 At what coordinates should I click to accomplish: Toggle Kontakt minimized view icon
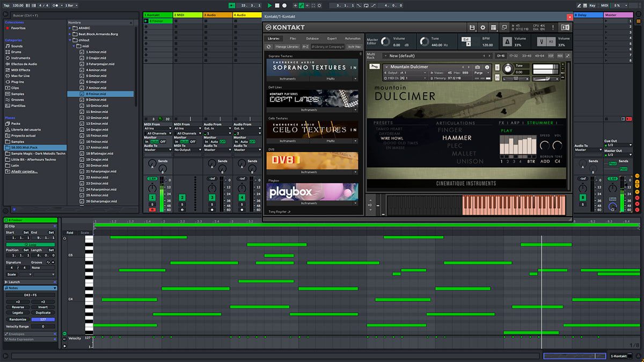(504, 27)
